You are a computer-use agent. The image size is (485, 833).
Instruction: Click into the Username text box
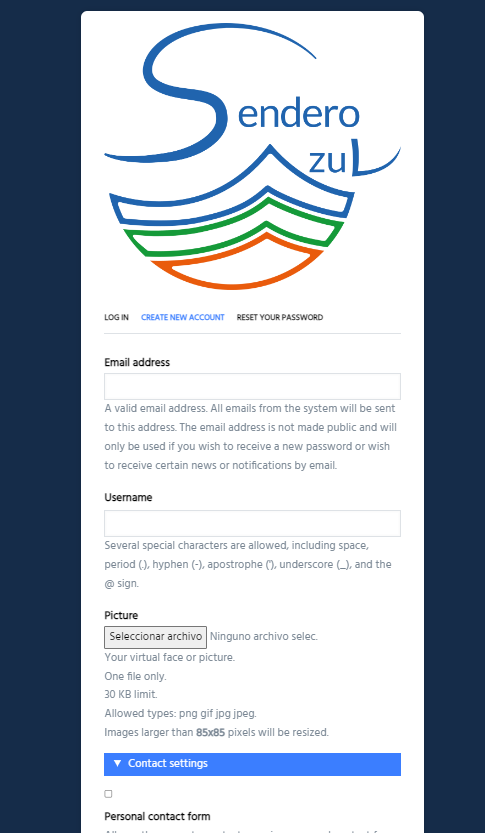click(x=252, y=523)
